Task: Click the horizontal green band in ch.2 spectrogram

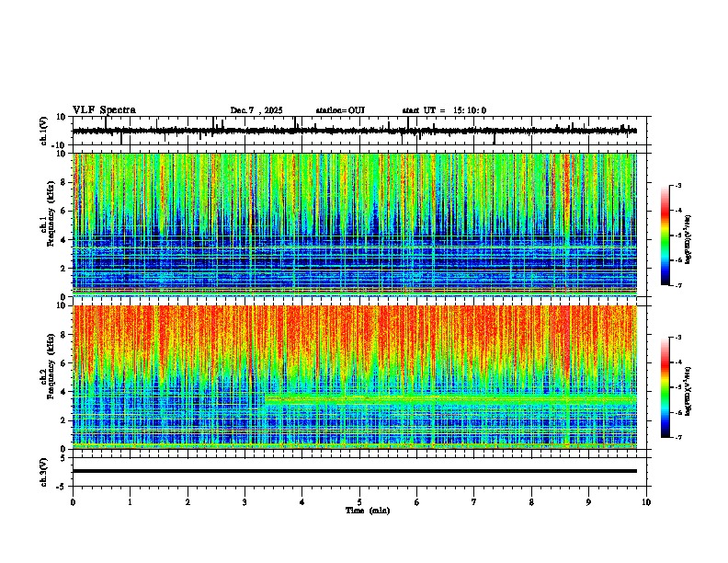Action: coord(450,398)
